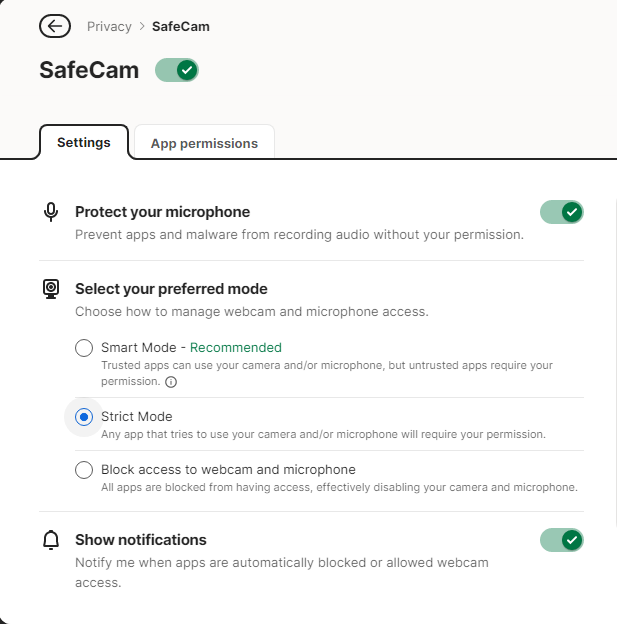Viewport: 617px width, 624px height.
Task: Turn off the Show notifications toggle
Action: pos(561,540)
